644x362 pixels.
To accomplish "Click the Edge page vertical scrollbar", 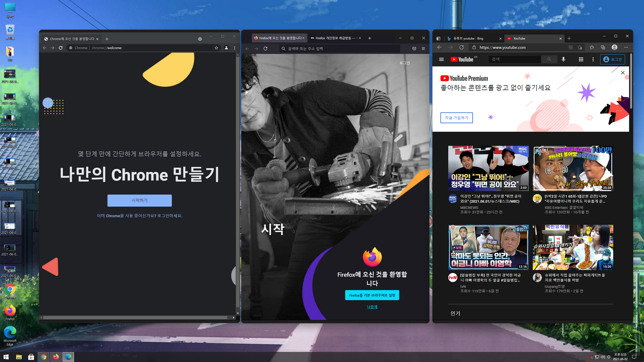I will 631,81.
